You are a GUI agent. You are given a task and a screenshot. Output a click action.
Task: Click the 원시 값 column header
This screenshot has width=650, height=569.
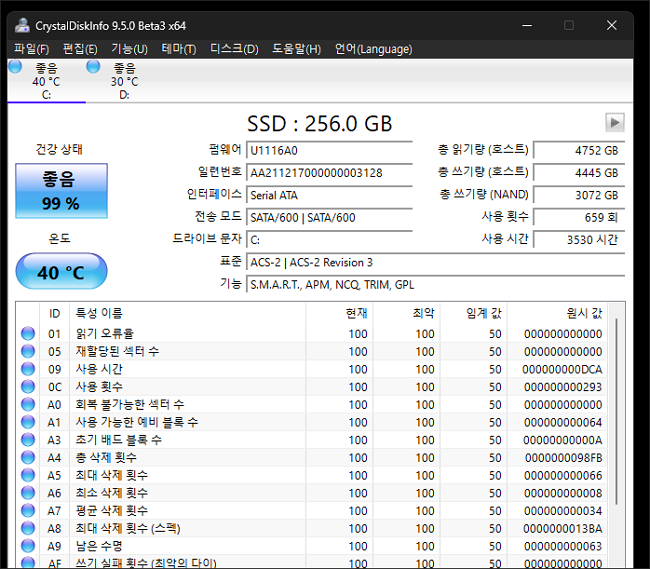[558, 313]
